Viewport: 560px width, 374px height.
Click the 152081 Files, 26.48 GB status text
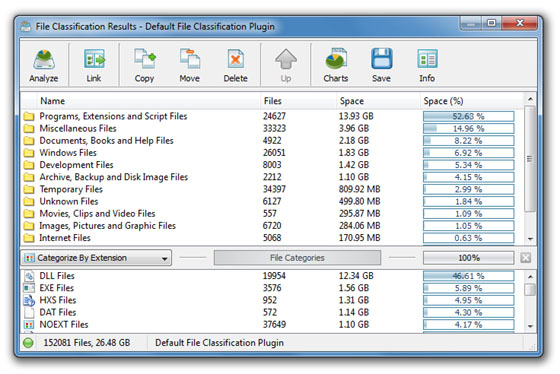point(87,343)
